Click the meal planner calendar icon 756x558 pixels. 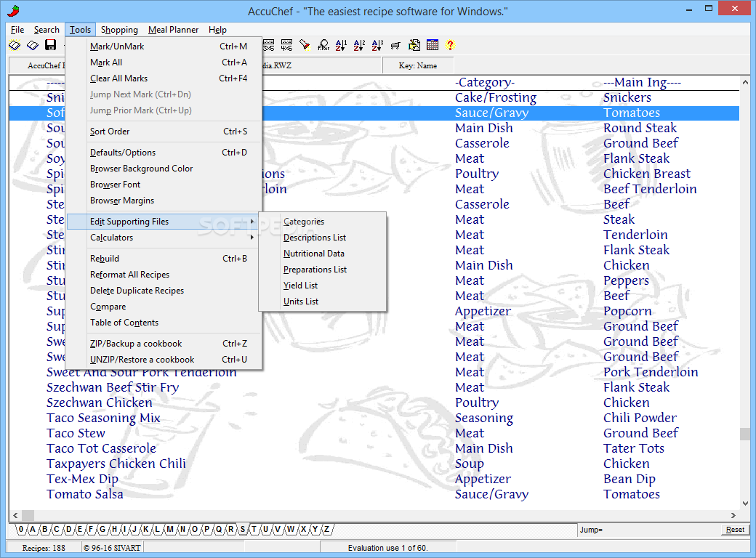click(433, 45)
